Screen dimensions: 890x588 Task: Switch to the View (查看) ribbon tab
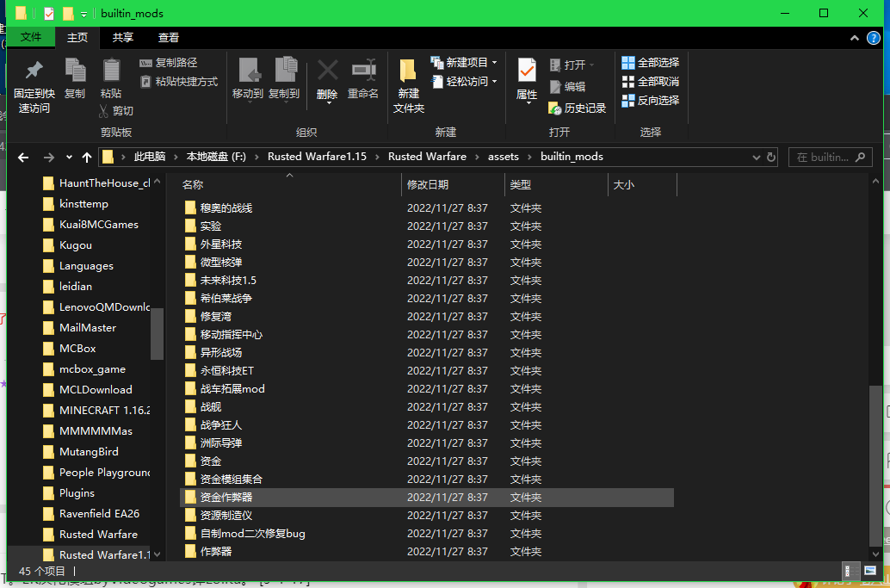pyautogui.click(x=169, y=38)
